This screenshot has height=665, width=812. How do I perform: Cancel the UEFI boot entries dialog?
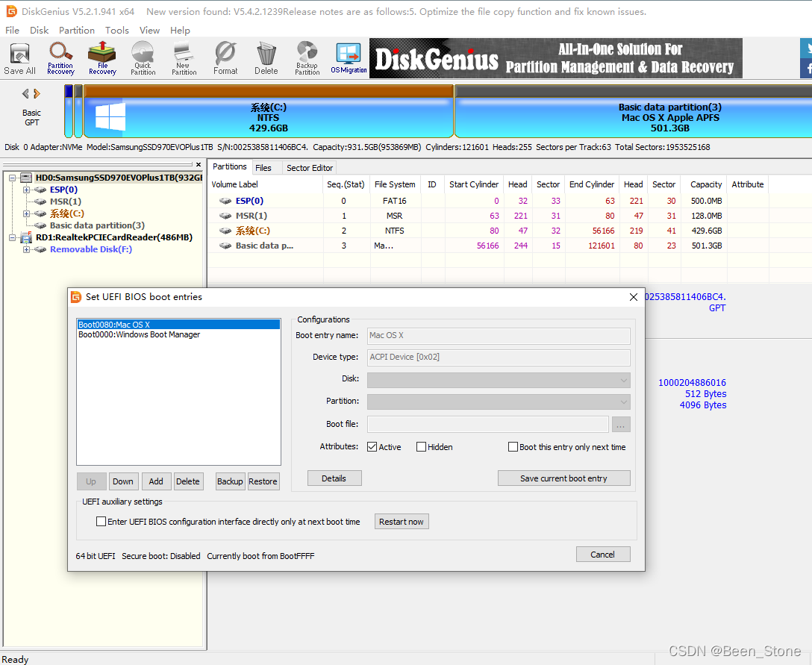pos(603,555)
